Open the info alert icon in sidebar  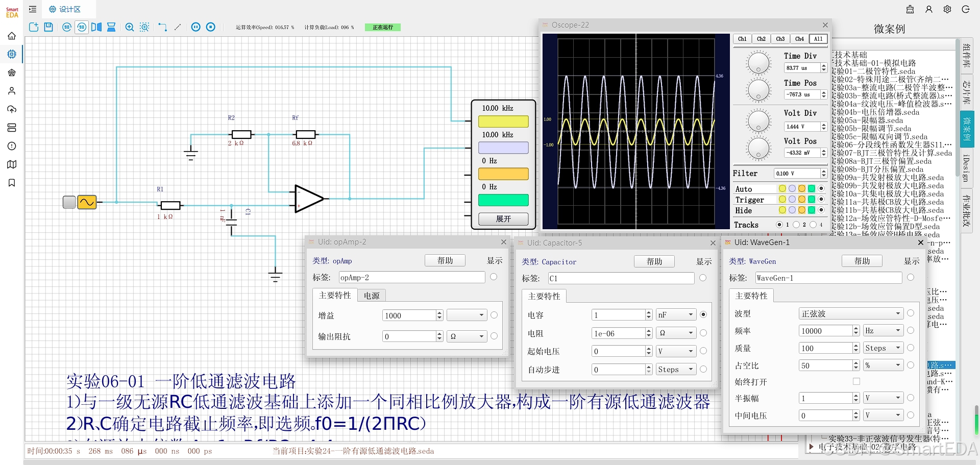coord(12,146)
